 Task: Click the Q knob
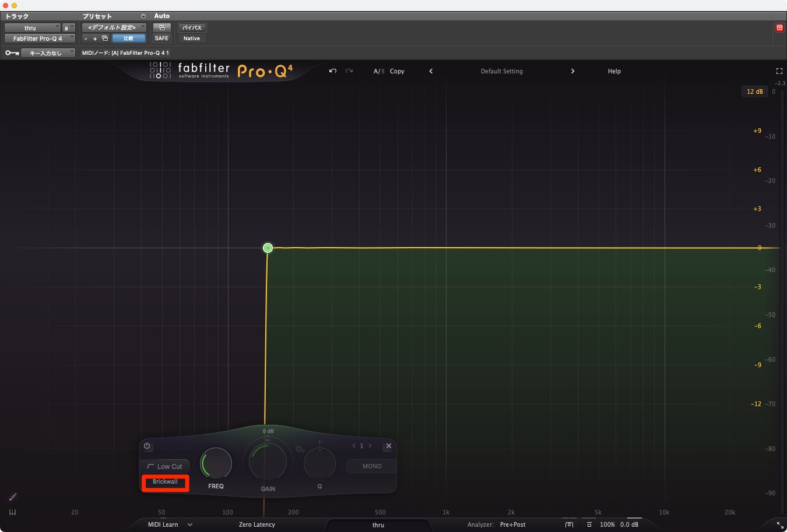(319, 464)
